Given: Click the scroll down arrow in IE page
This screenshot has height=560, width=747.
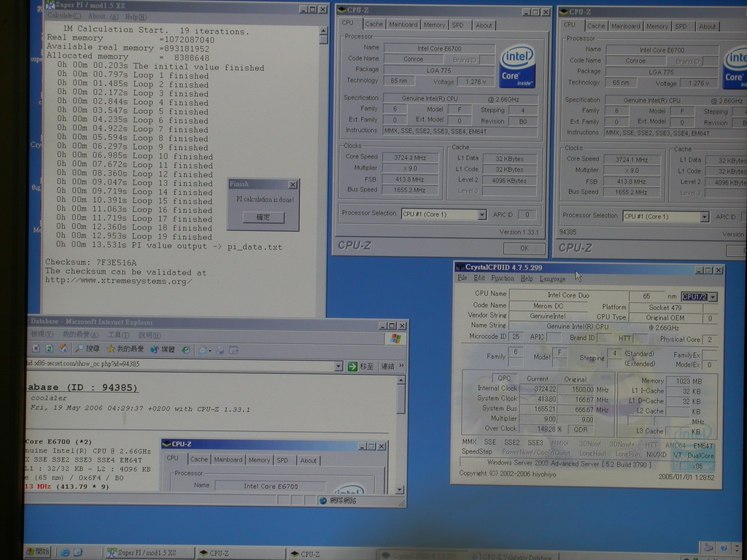Looking at the screenshot, I should point(400,489).
